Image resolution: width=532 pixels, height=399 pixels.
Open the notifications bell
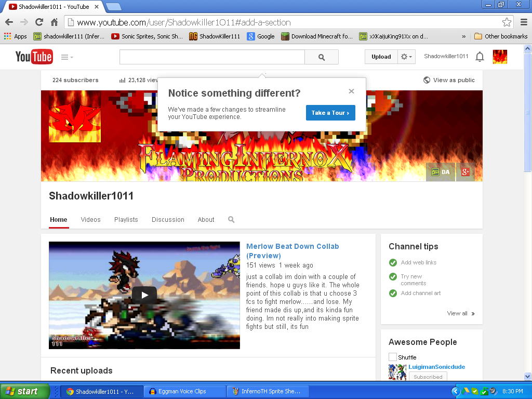(480, 57)
